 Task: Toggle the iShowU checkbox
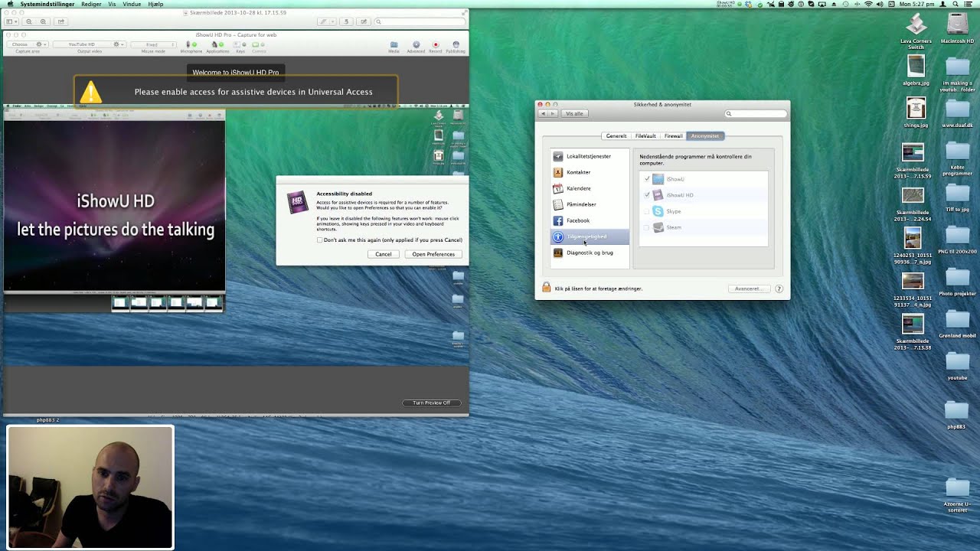(x=647, y=179)
